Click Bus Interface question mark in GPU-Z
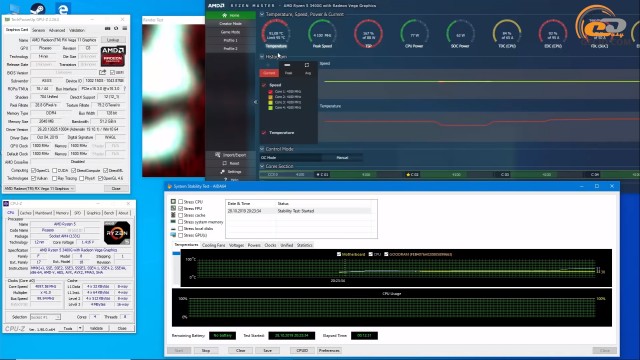Screen dimensions: 640x360 click(124, 89)
